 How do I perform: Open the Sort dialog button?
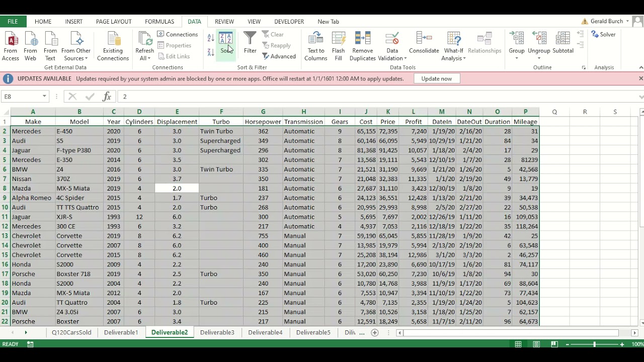pos(225,44)
